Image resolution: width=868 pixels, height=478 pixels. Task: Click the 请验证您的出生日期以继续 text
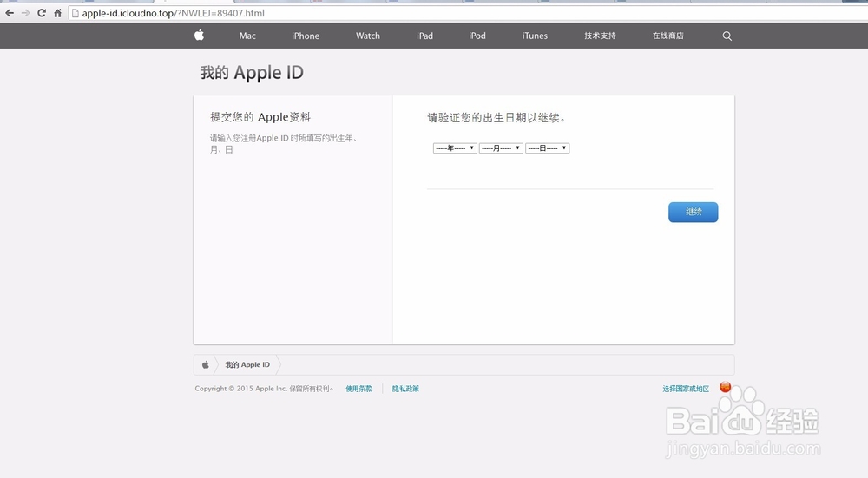[x=496, y=117]
